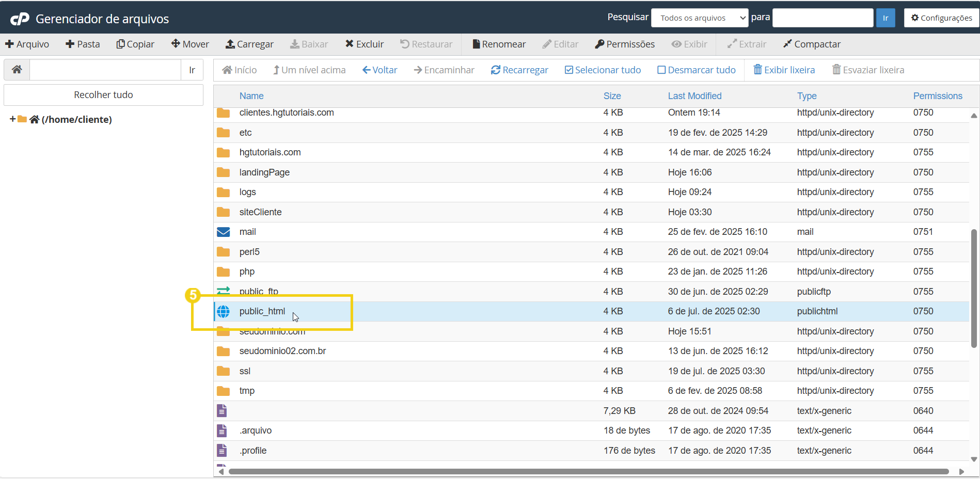Click the Editar toolbar button
This screenshot has height=479, width=980.
560,44
